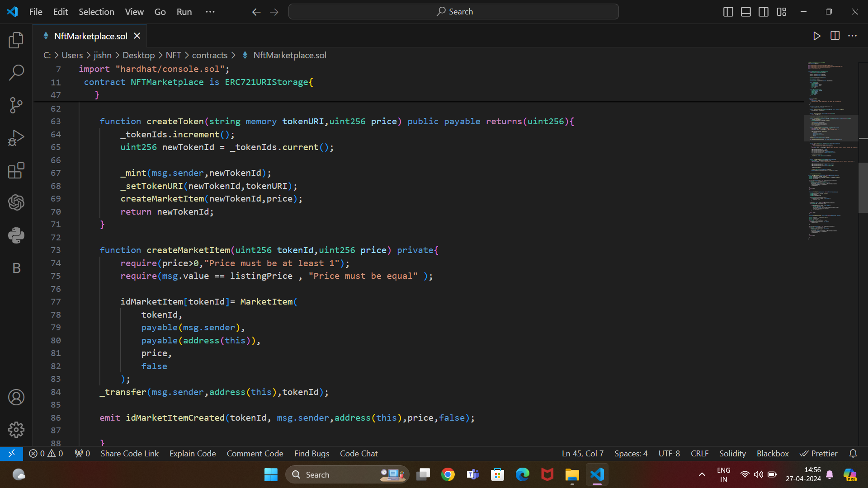The height and width of the screenshot is (488, 868).
Task: Click the Run Code play icon
Action: (x=816, y=36)
